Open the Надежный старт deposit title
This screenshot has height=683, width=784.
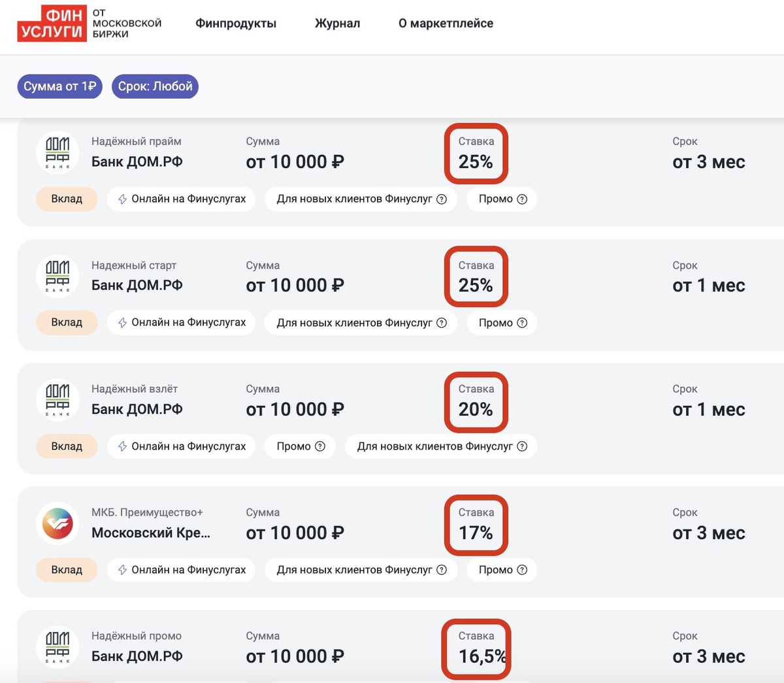134,265
